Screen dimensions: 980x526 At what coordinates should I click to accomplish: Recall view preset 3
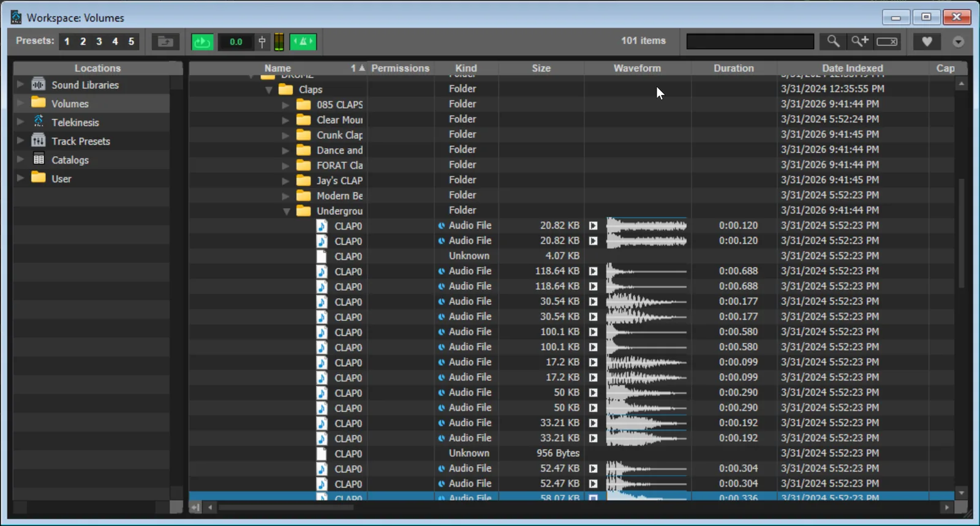[x=99, y=42]
